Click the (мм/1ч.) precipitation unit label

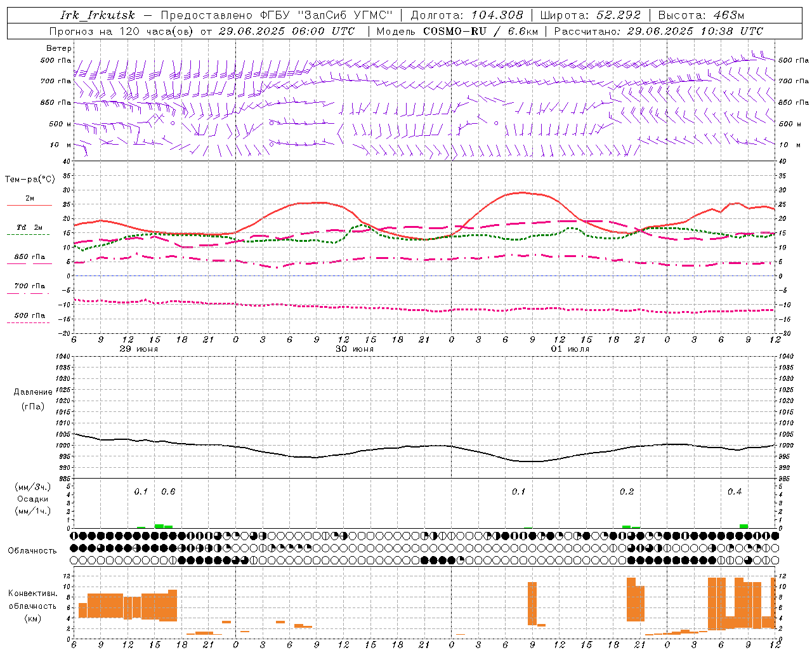pos(33,511)
